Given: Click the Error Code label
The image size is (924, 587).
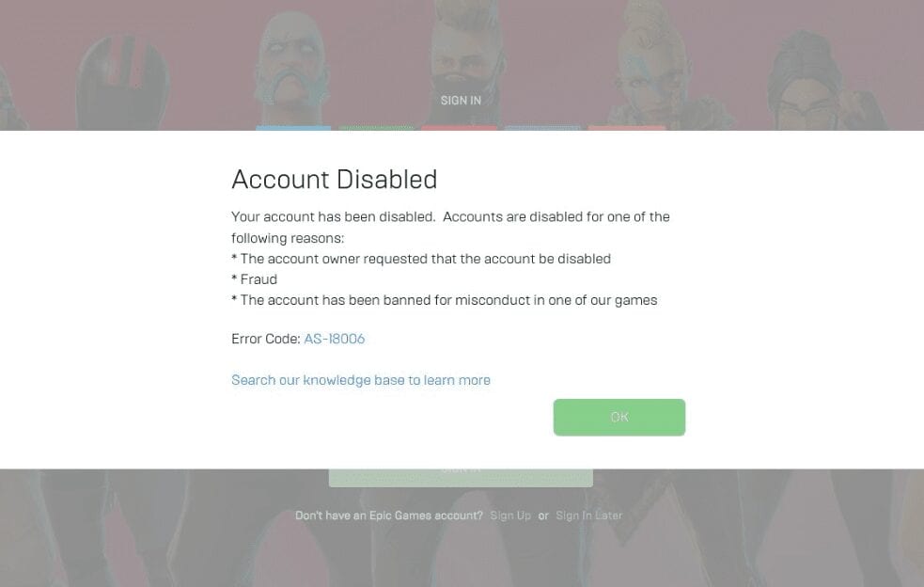Looking at the screenshot, I should tap(266, 339).
